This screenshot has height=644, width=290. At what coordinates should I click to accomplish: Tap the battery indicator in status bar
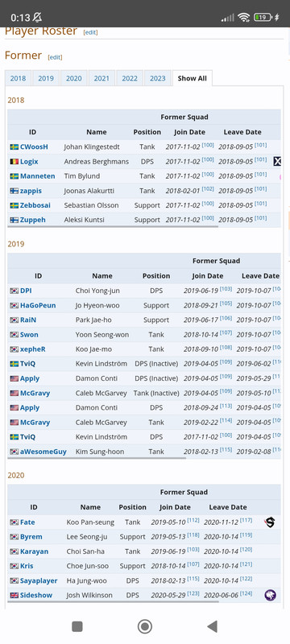coord(263,17)
